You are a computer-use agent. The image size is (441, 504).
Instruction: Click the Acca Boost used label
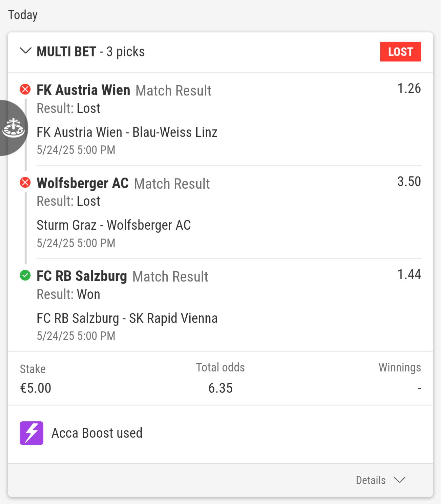[x=97, y=433]
